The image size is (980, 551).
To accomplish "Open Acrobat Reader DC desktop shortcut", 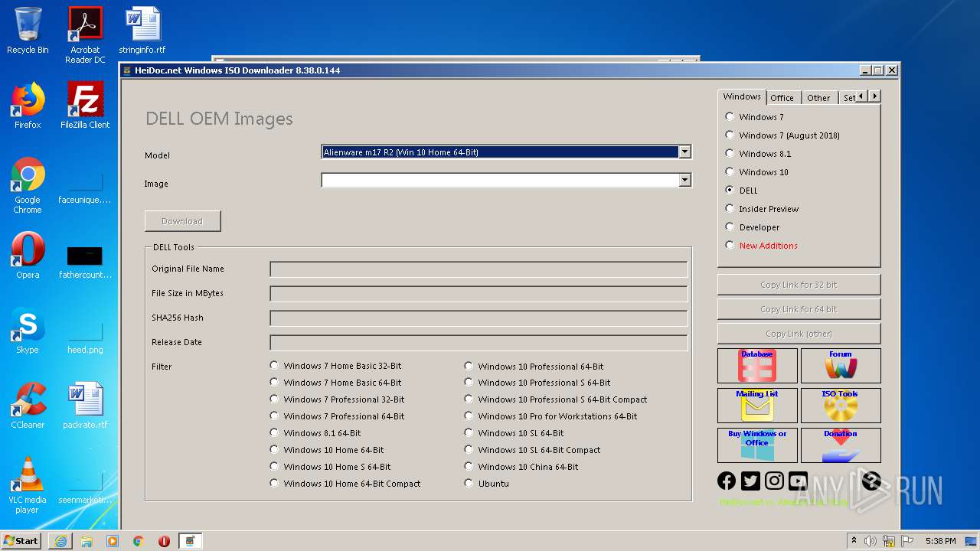I will [x=85, y=35].
